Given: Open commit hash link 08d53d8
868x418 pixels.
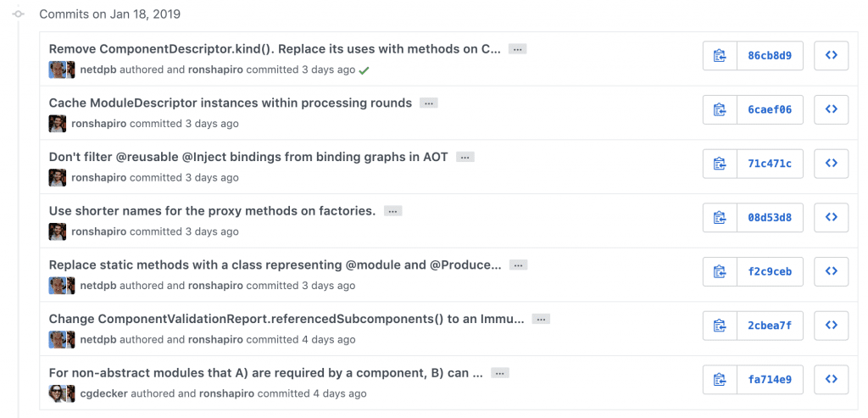Looking at the screenshot, I should click(x=770, y=217).
